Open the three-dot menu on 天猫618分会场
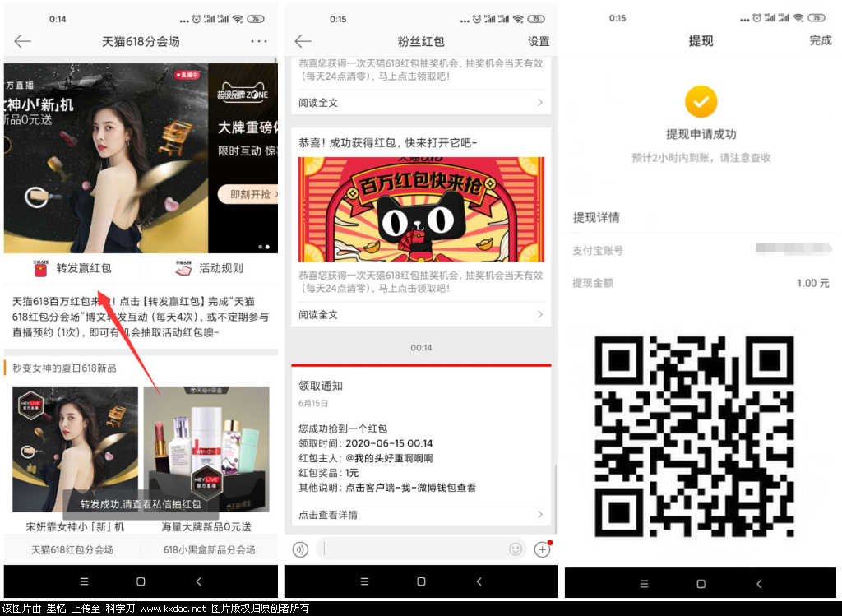The height and width of the screenshot is (616, 842). 259,41
